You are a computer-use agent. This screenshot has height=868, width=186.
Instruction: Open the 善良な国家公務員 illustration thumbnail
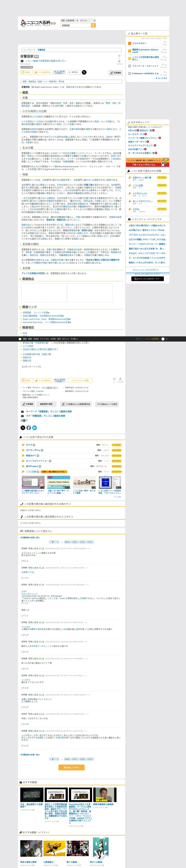pyautogui.click(x=31, y=848)
